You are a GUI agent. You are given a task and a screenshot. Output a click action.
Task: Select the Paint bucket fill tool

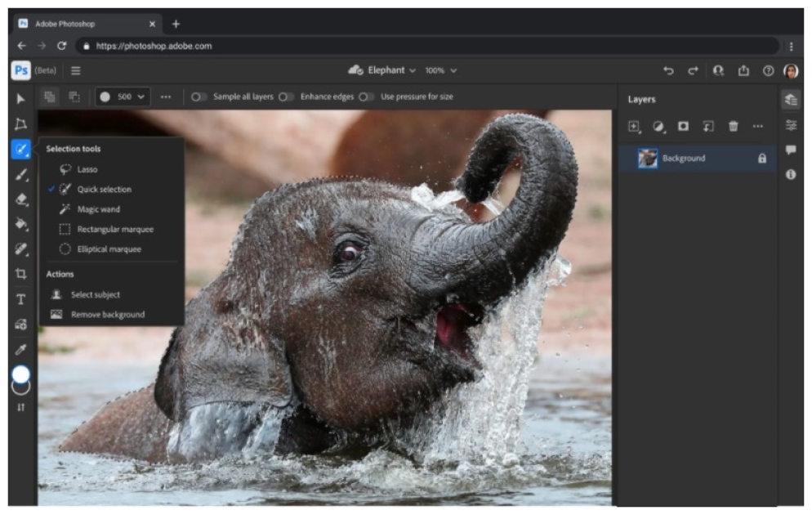coord(20,224)
